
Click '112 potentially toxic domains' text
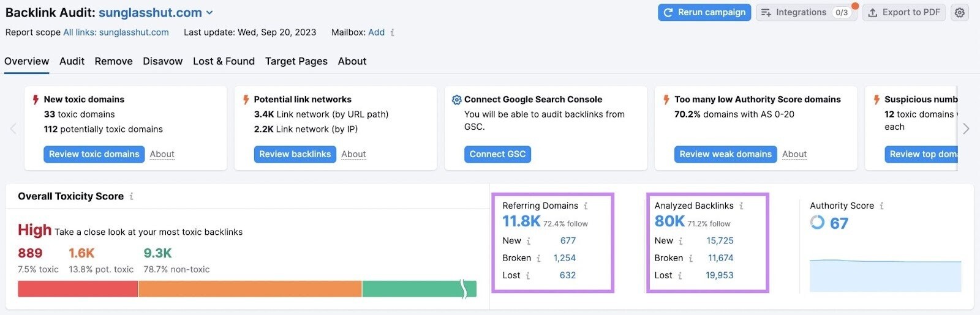pyautogui.click(x=103, y=129)
